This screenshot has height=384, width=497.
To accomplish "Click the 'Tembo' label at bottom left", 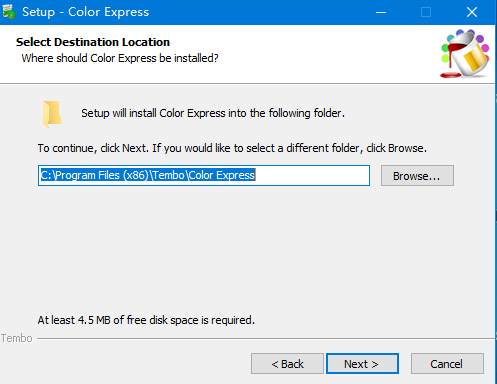I will point(17,338).
